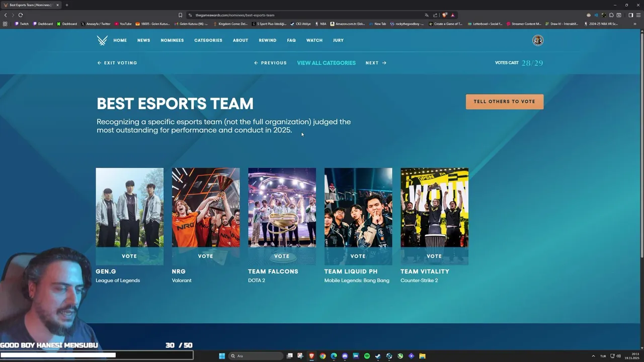
Task: Click Team Liquid PH photo
Action: tap(358, 208)
